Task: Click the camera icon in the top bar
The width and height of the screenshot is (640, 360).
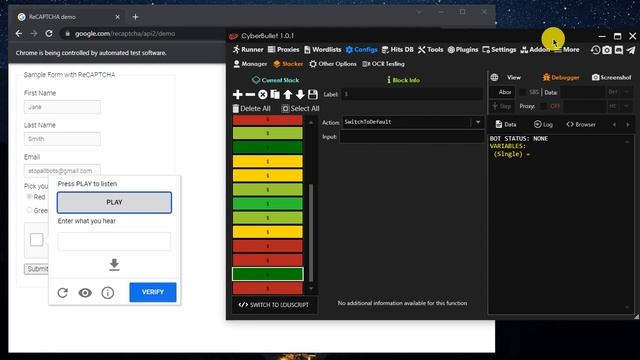Action: [607, 50]
